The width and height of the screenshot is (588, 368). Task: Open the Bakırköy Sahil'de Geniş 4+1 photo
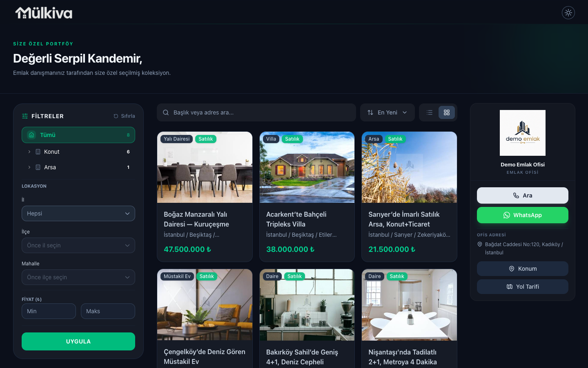coord(307,305)
